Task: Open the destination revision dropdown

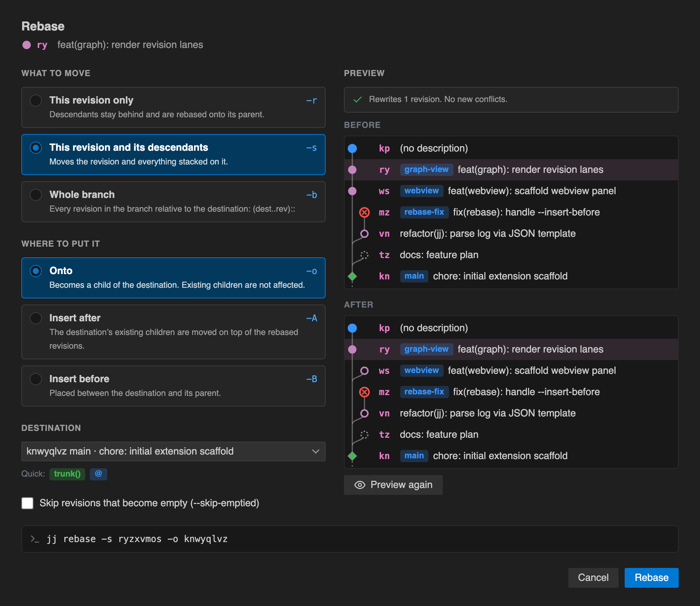Action: [173, 451]
